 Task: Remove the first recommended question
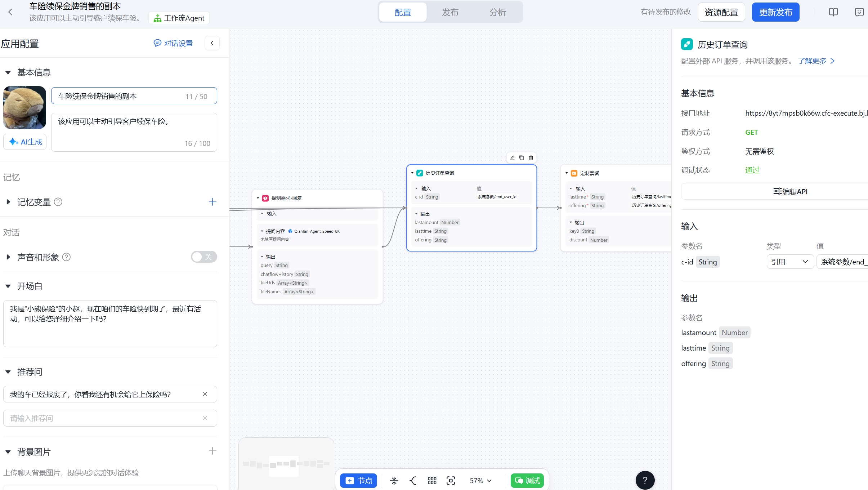(x=205, y=394)
